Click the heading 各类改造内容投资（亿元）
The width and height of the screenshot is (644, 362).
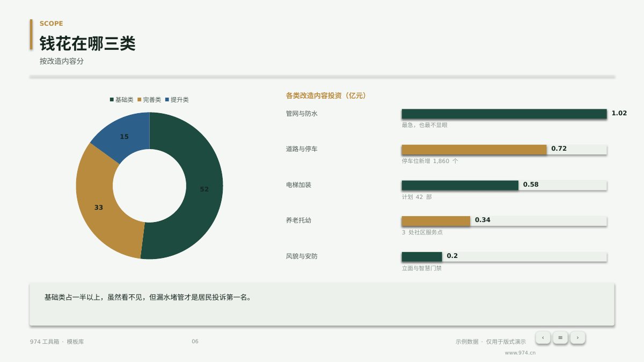pos(326,96)
